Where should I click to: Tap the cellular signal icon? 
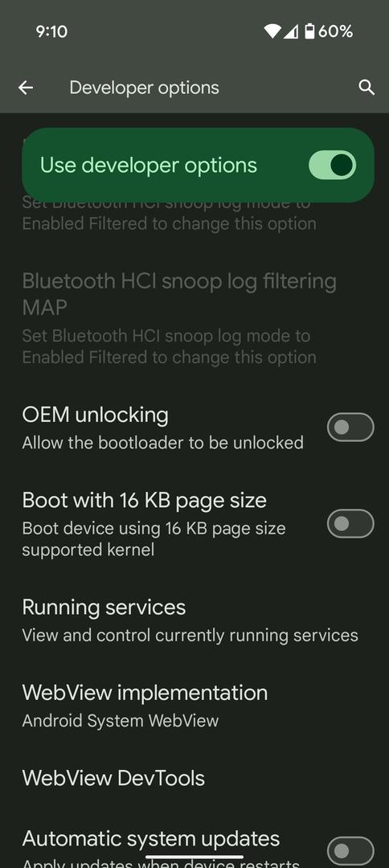coord(291,32)
